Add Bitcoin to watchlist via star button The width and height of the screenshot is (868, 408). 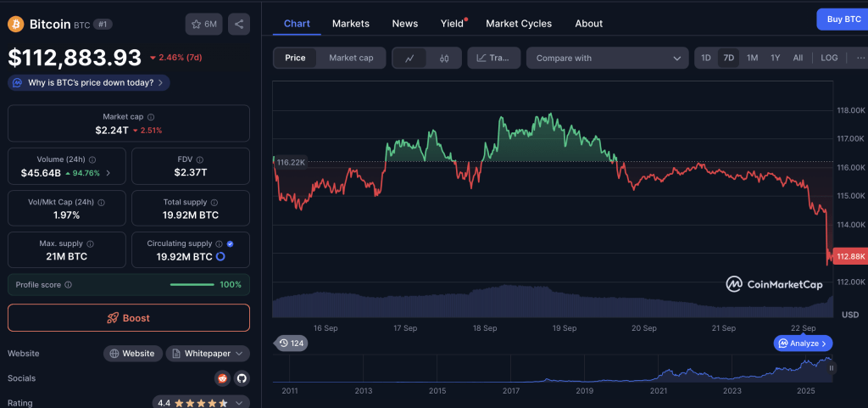point(203,25)
